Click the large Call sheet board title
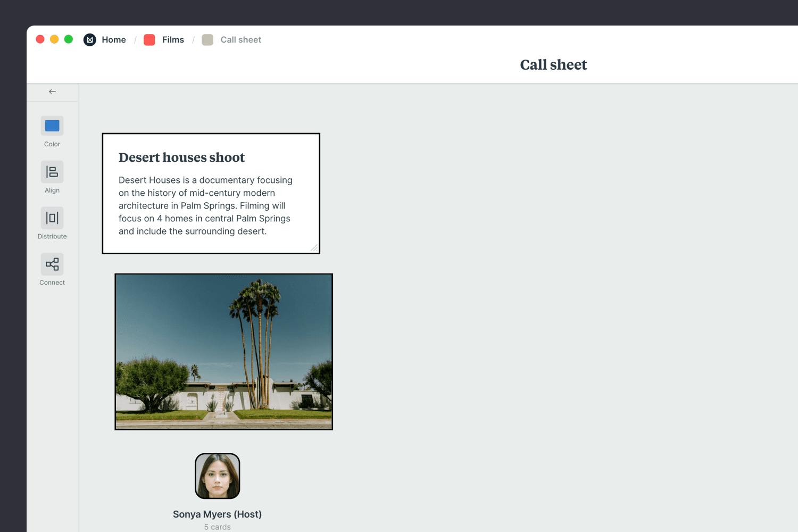The width and height of the screenshot is (798, 532). 553,65
